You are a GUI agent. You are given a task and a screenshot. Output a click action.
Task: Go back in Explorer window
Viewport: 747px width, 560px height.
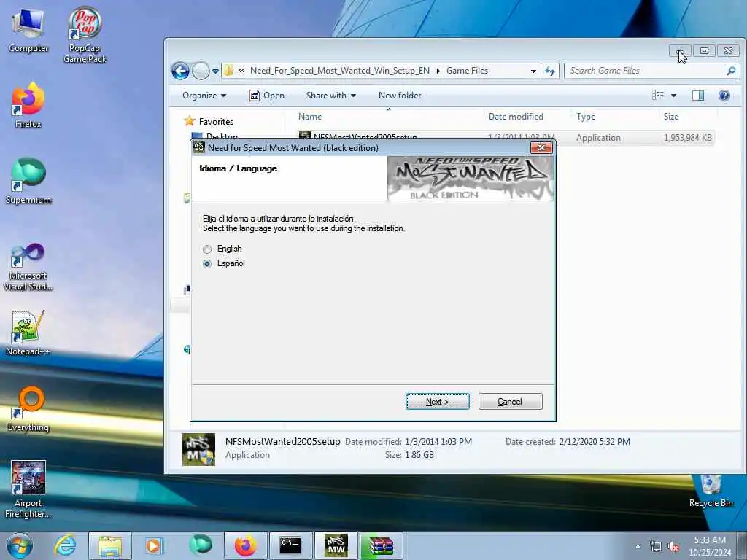point(181,71)
